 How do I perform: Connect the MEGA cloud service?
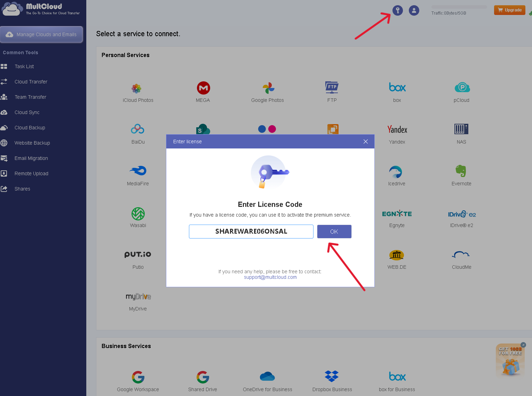pos(204,88)
